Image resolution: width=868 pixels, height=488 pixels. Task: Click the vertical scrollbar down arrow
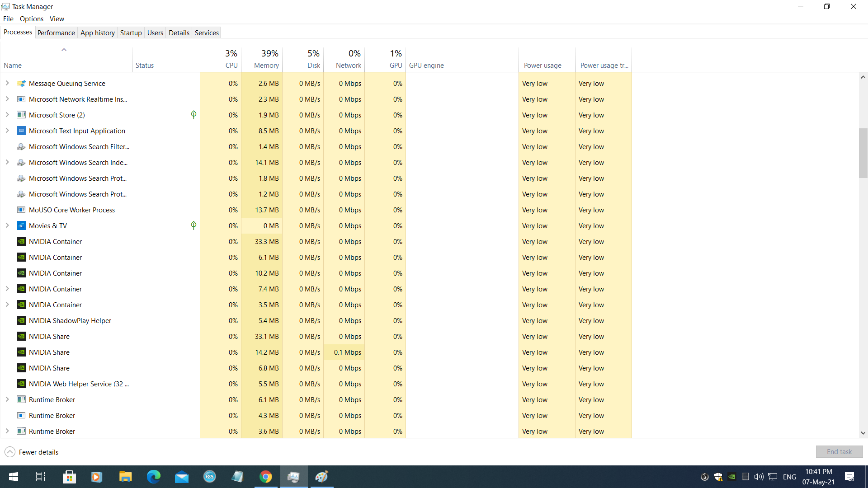click(863, 433)
